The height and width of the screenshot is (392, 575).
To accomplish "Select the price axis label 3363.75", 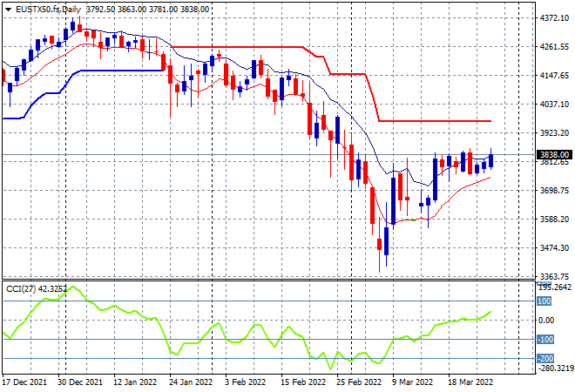I will tap(554, 276).
